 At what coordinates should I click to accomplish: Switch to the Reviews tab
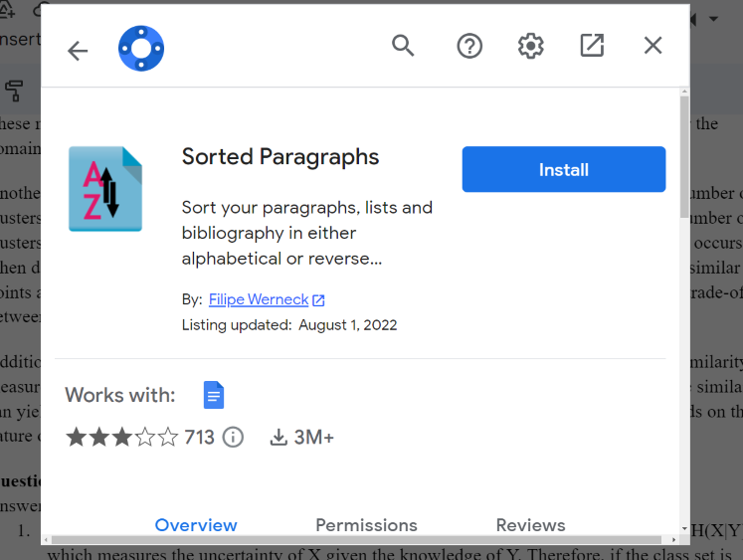[531, 525]
